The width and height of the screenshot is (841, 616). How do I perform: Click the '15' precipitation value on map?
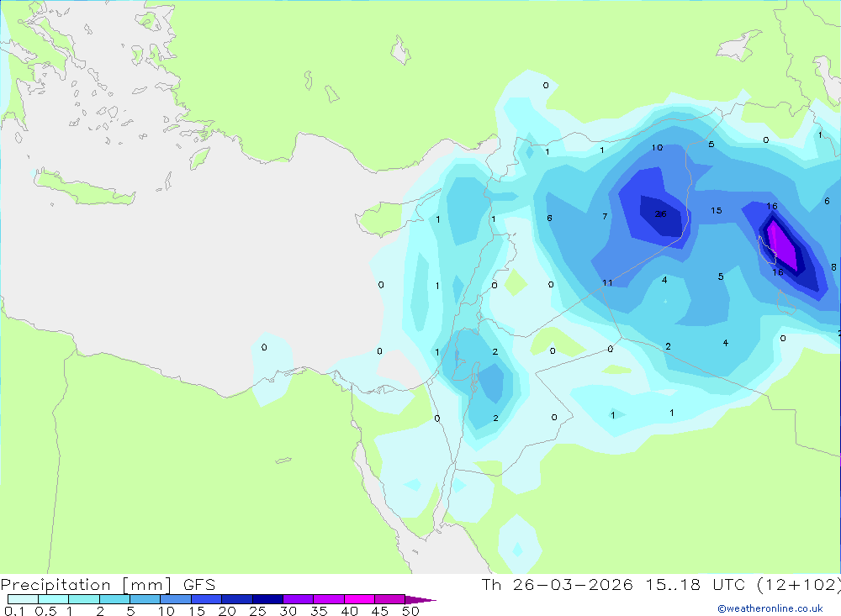click(x=717, y=210)
